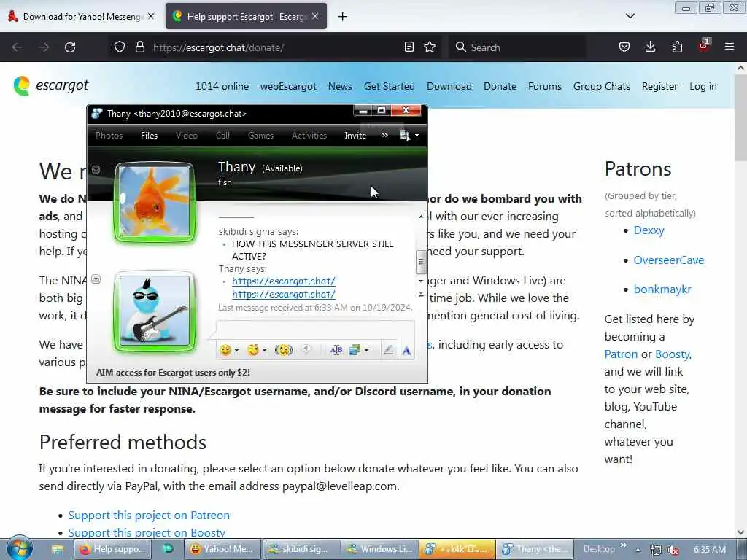Open the Games item in chat toolbar
This screenshot has height=560, width=747.
(x=260, y=136)
